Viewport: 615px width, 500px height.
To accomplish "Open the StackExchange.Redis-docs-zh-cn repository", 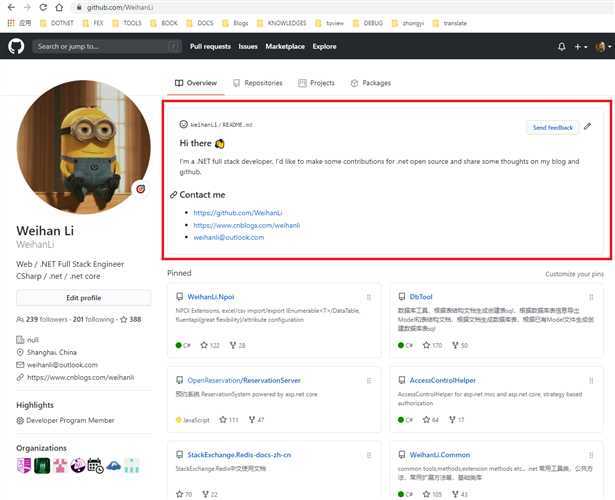I will (239, 455).
